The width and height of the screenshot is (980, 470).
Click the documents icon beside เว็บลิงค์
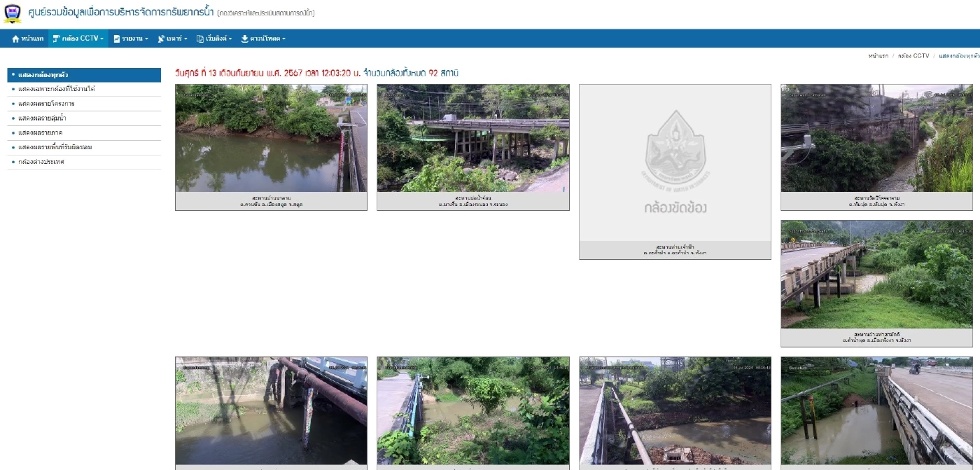point(200,39)
